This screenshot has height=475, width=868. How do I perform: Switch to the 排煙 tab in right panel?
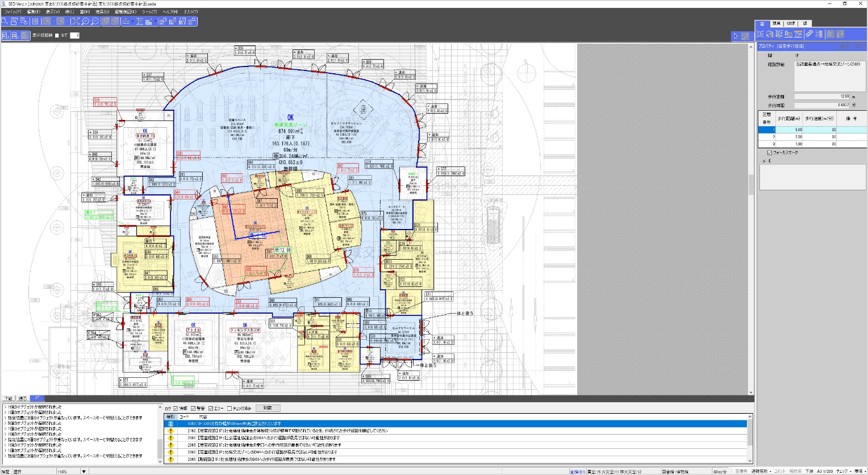tap(791, 23)
